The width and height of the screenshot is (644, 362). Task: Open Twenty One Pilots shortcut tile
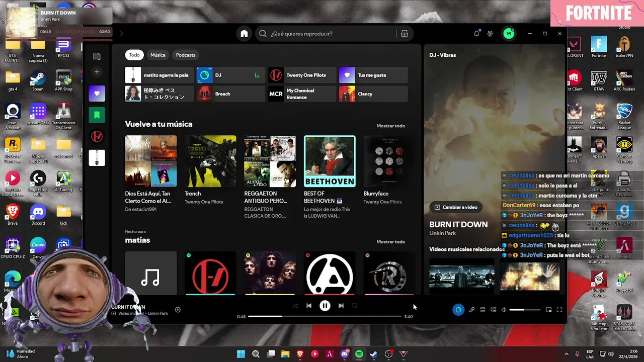pos(302,75)
